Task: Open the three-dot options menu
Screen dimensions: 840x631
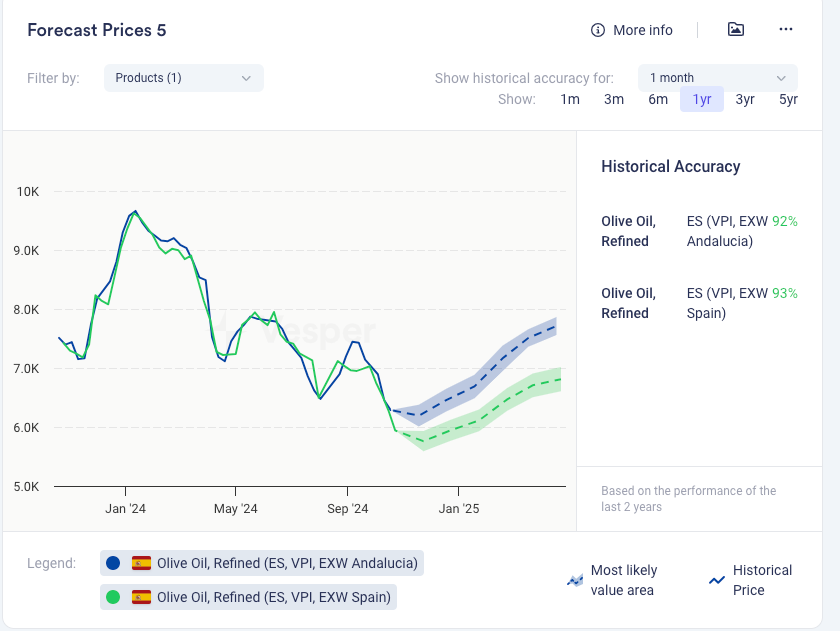Action: click(x=786, y=30)
